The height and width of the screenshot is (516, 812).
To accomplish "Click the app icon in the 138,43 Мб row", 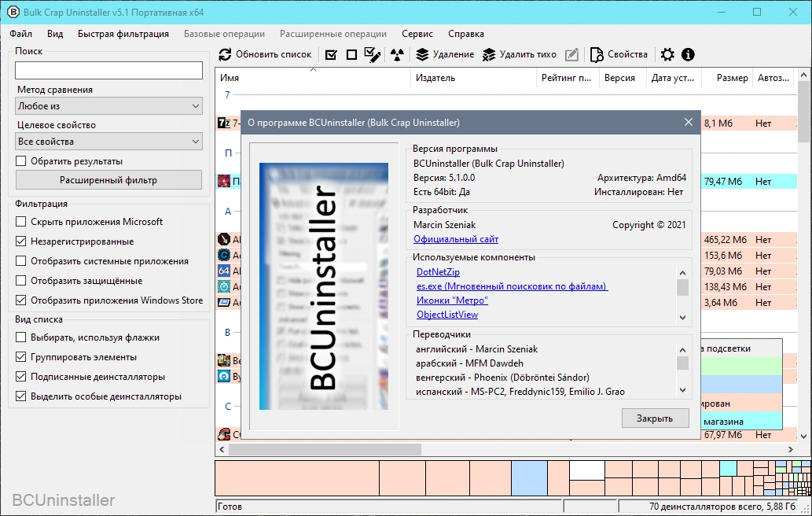I will pos(224,286).
